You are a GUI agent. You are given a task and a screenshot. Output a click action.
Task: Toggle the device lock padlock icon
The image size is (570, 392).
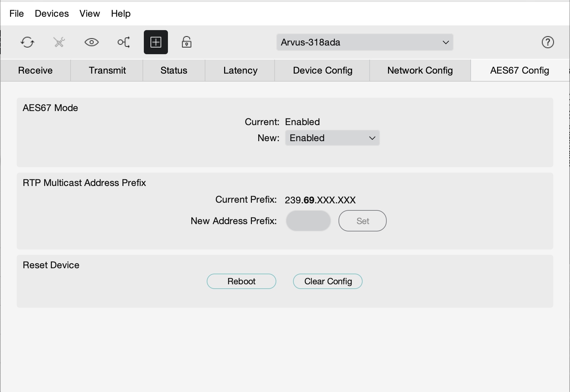(x=186, y=42)
